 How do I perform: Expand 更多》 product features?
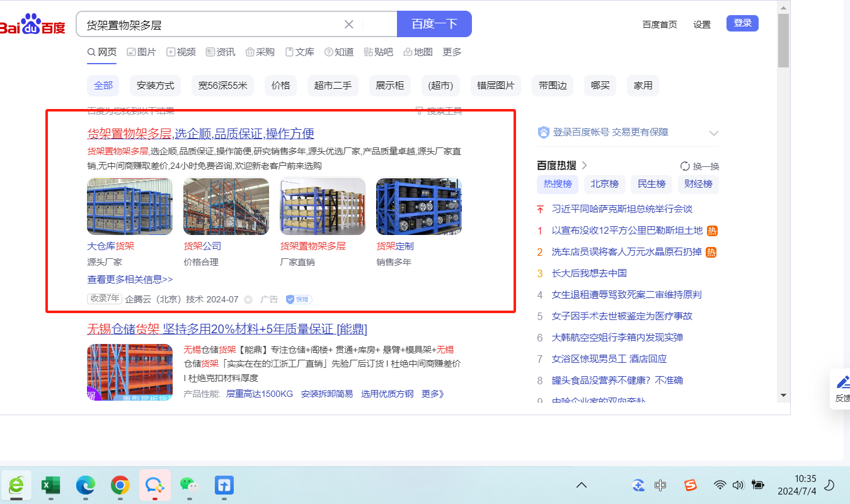pos(433,394)
